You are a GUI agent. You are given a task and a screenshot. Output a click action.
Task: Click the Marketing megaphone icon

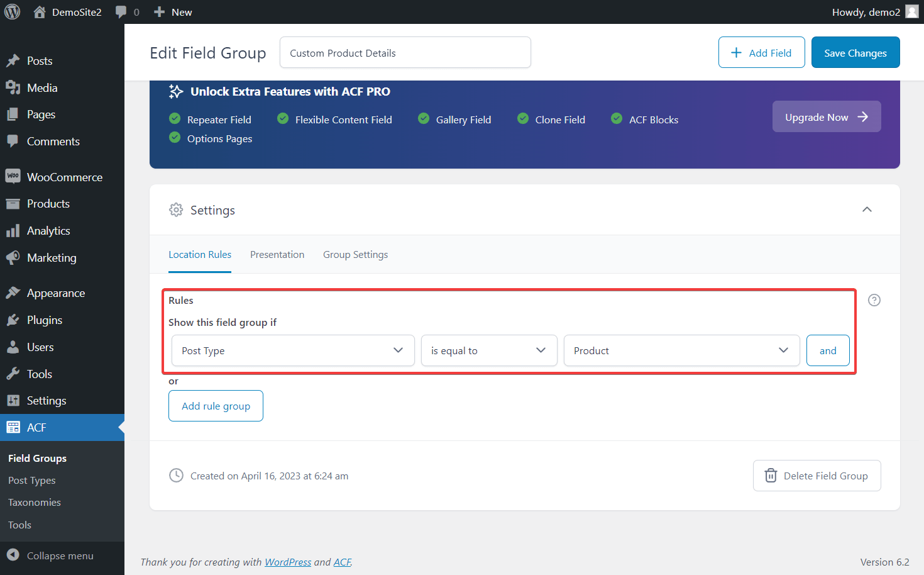click(13, 258)
